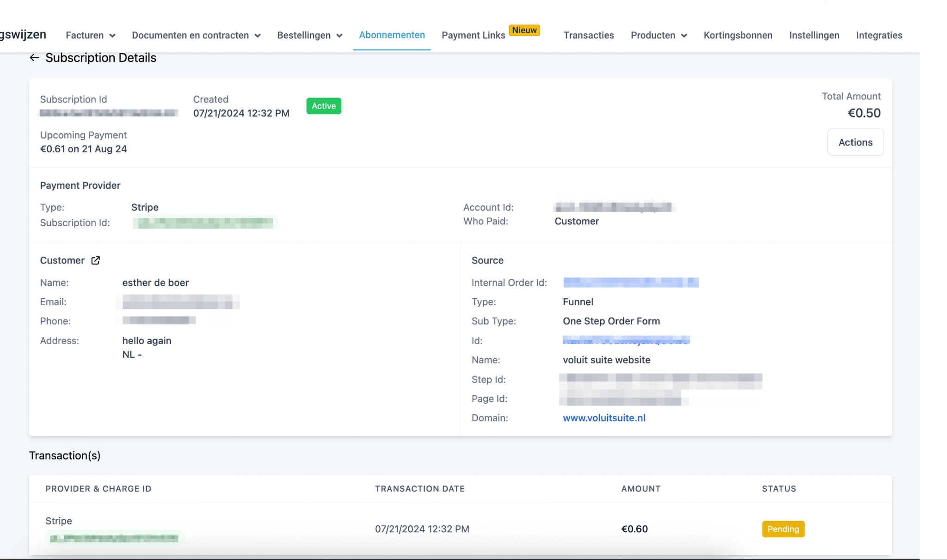
Task: Click the back arrow beside Subscription Details
Action: pos(34,58)
